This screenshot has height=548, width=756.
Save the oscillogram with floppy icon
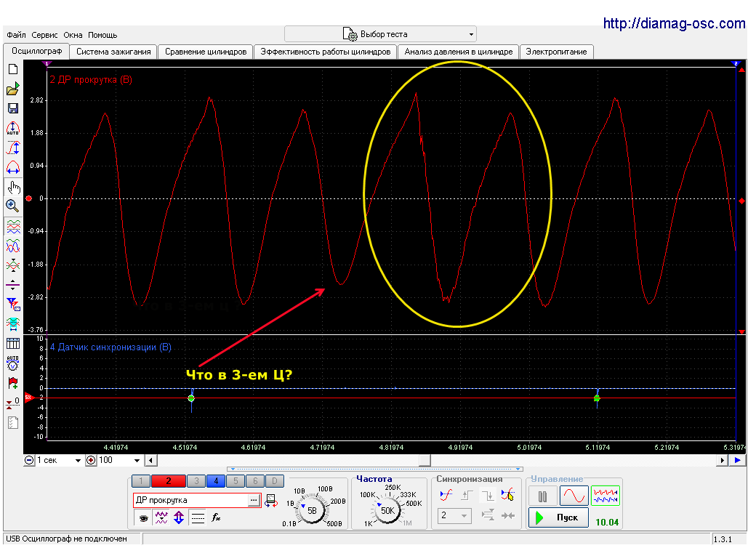point(13,108)
